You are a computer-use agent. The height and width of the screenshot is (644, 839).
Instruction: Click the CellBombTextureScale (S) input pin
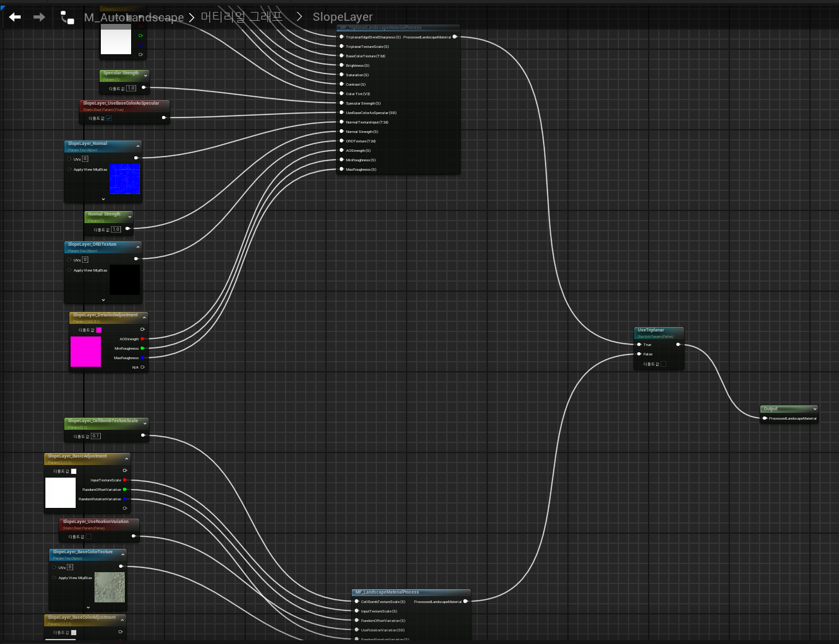(x=357, y=601)
